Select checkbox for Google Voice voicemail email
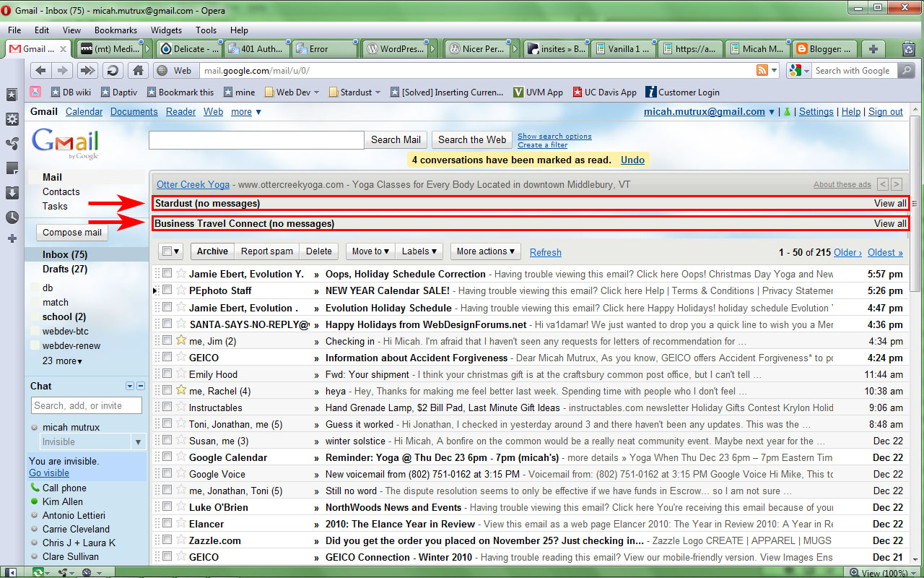924x578 pixels. (167, 473)
